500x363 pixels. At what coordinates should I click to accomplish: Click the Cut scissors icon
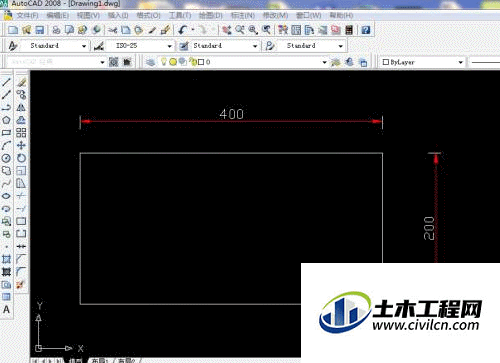click(112, 30)
